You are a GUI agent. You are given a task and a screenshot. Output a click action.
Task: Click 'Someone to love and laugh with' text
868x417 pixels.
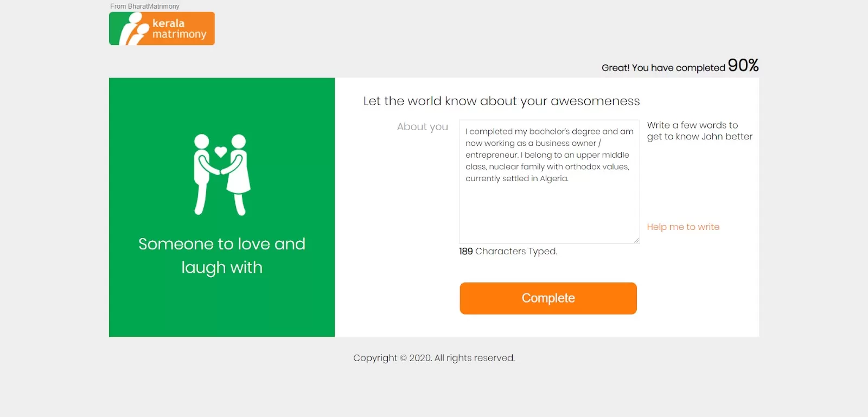click(222, 255)
